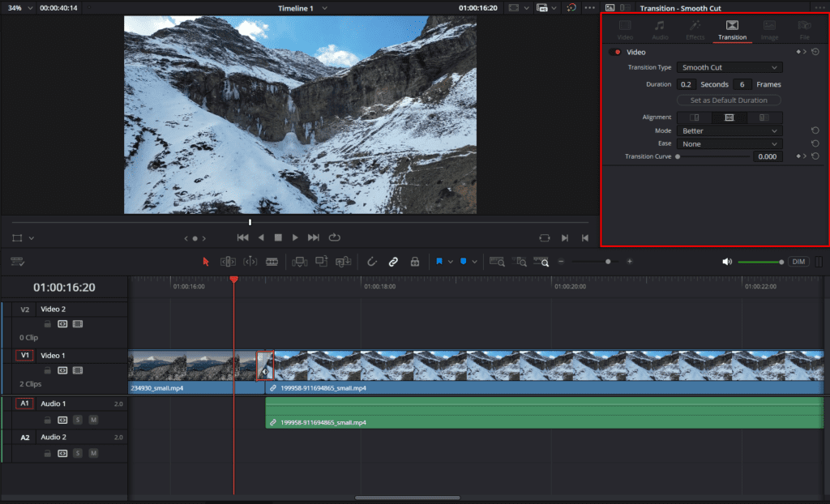This screenshot has height=504, width=830.
Task: Toggle the Video transition enable switch
Action: coord(615,52)
